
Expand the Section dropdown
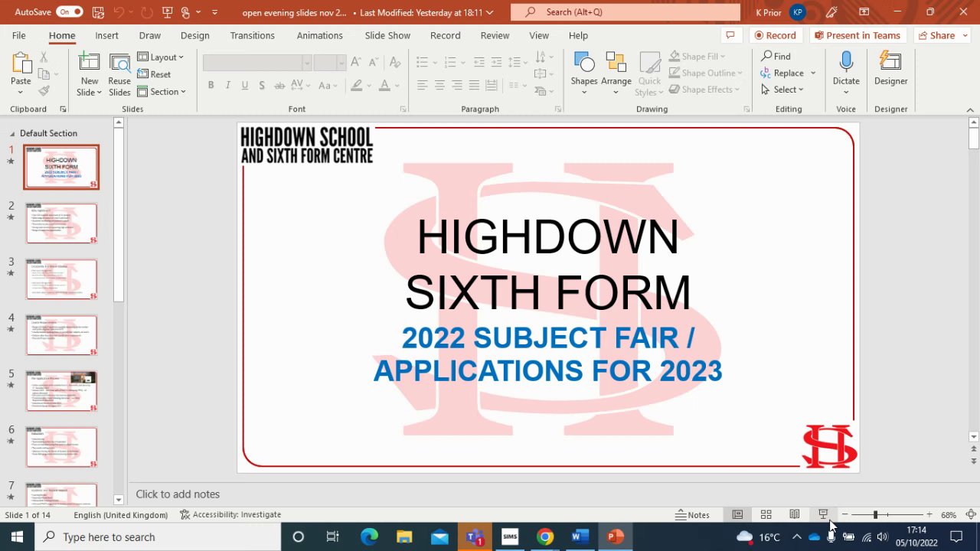[162, 92]
